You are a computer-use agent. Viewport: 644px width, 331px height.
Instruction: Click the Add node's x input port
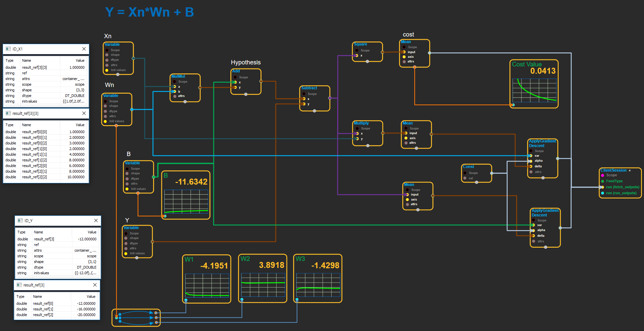coord(235,82)
